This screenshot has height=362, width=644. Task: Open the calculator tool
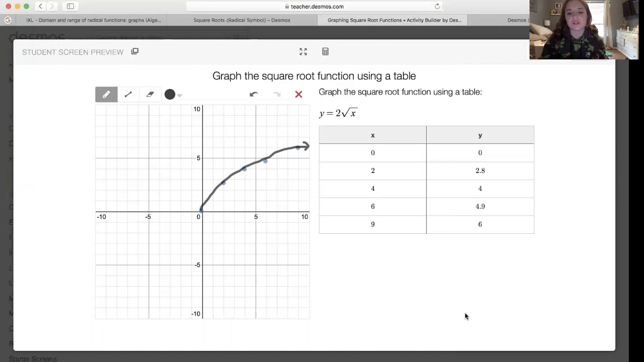pos(326,52)
